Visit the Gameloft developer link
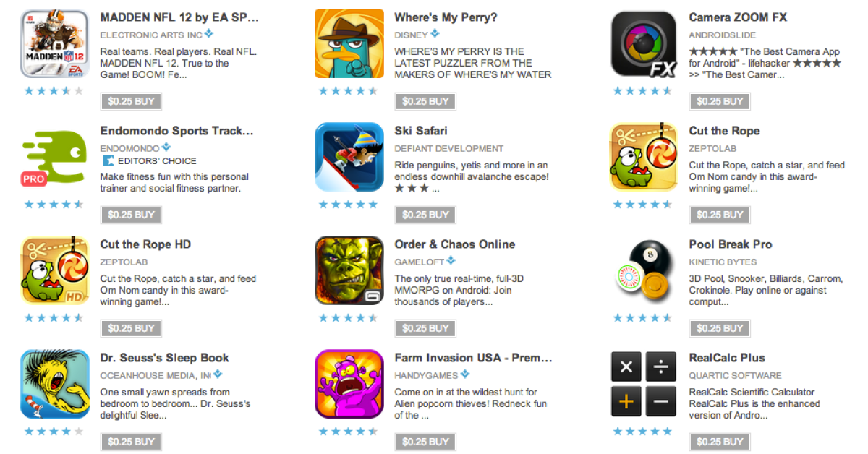Image resolution: width=868 pixels, height=454 pixels. (420, 262)
